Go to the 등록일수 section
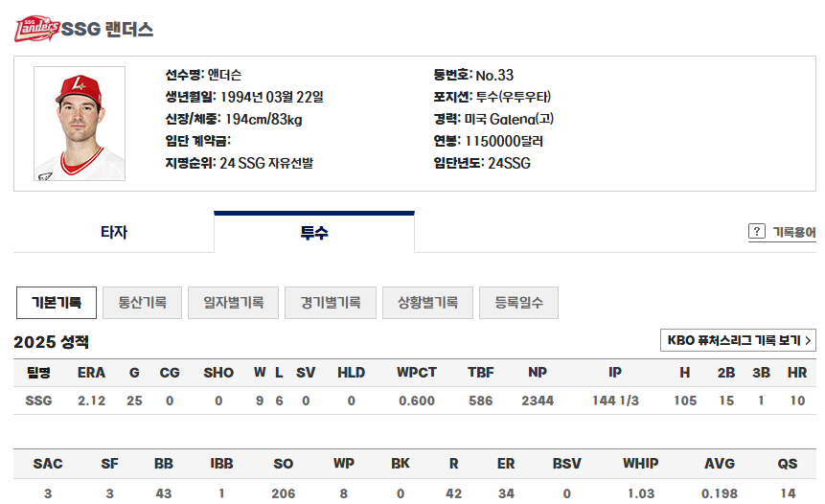This screenshot has height=504, width=825. [518, 303]
